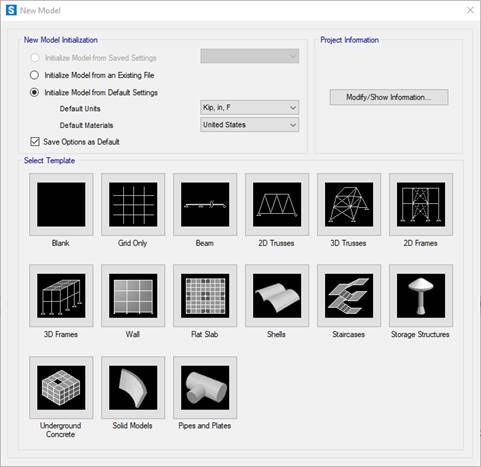This screenshot has height=467, width=481.
Task: Select the 2D Trusses template
Action: (277, 204)
